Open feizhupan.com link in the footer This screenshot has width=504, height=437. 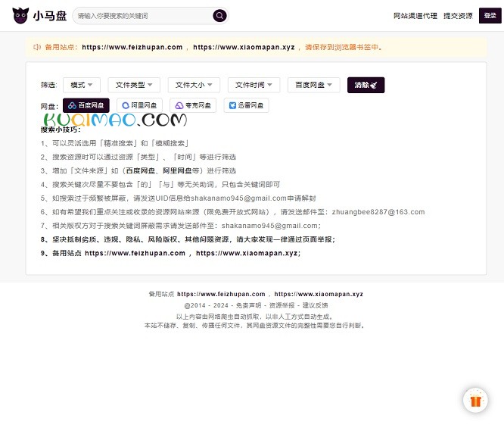pos(221,294)
